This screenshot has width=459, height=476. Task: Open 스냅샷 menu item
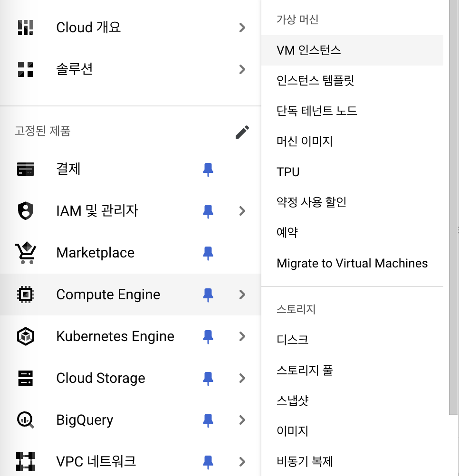(352, 400)
